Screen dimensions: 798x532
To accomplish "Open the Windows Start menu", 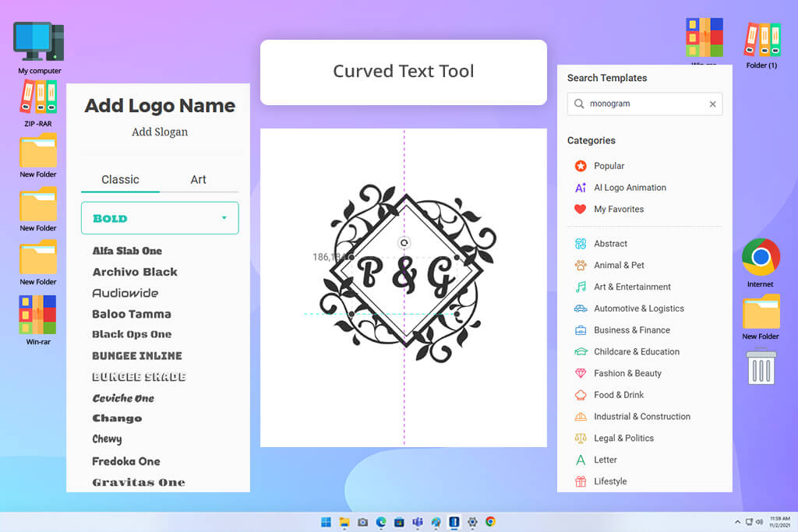I will [x=327, y=522].
